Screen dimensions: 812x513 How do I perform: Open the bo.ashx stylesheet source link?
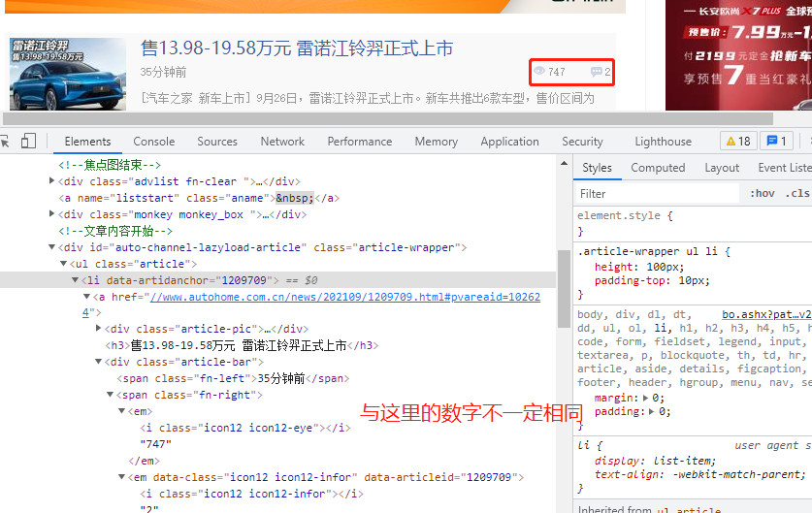pyautogui.click(x=766, y=314)
